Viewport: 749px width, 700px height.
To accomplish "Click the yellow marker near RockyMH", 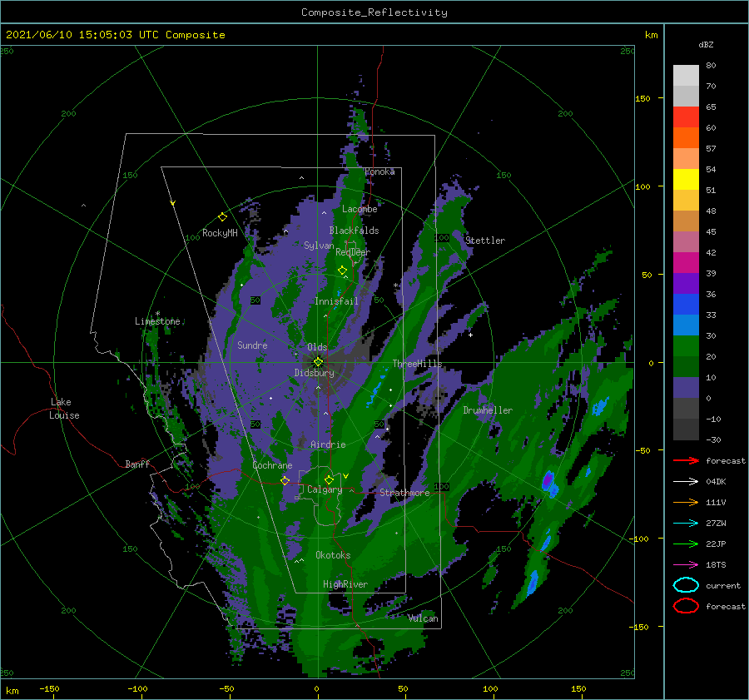I will coord(222,217).
